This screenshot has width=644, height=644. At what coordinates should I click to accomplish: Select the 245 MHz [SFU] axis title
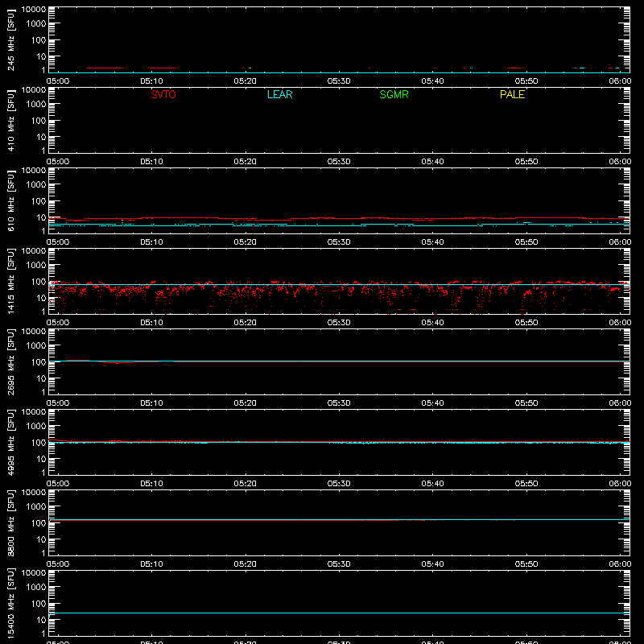(x=10, y=39)
